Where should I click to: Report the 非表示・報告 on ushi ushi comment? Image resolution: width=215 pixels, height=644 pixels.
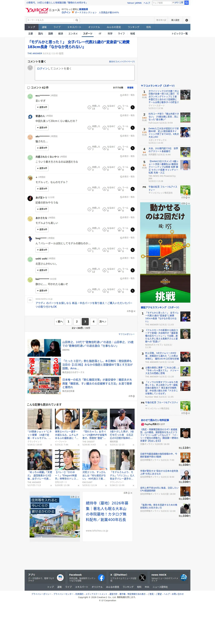[127, 258]
